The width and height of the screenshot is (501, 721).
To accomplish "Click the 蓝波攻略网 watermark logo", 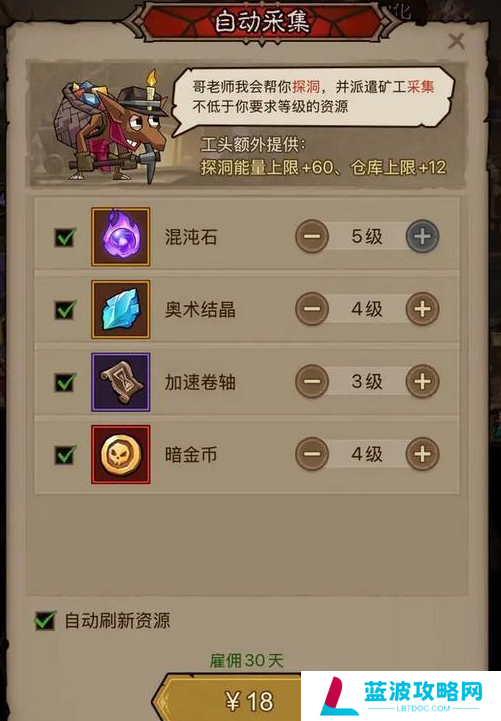I will coord(401,696).
